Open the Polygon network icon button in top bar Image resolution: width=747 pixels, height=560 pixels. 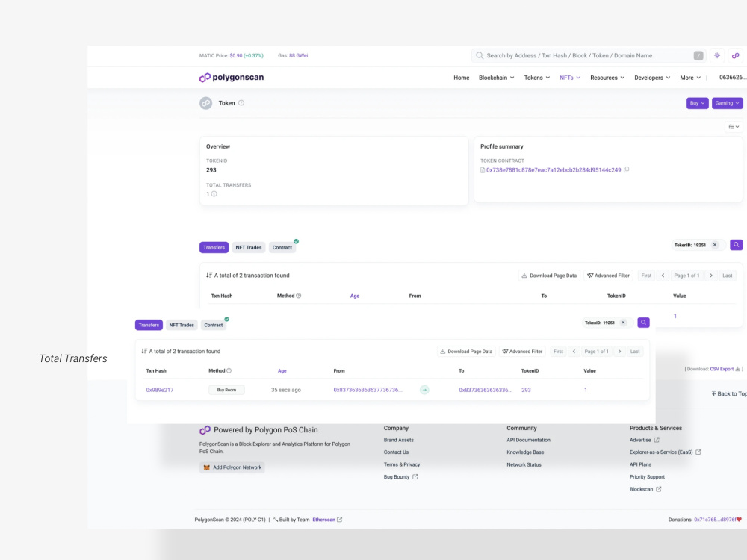pyautogui.click(x=736, y=56)
